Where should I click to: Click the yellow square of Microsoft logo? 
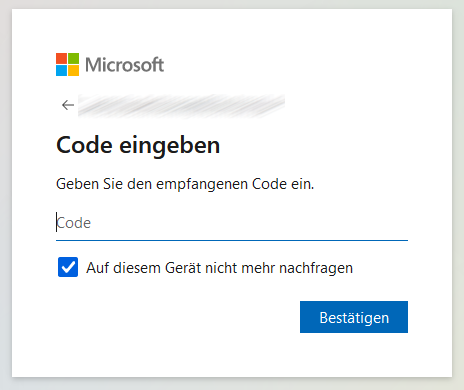[74, 71]
